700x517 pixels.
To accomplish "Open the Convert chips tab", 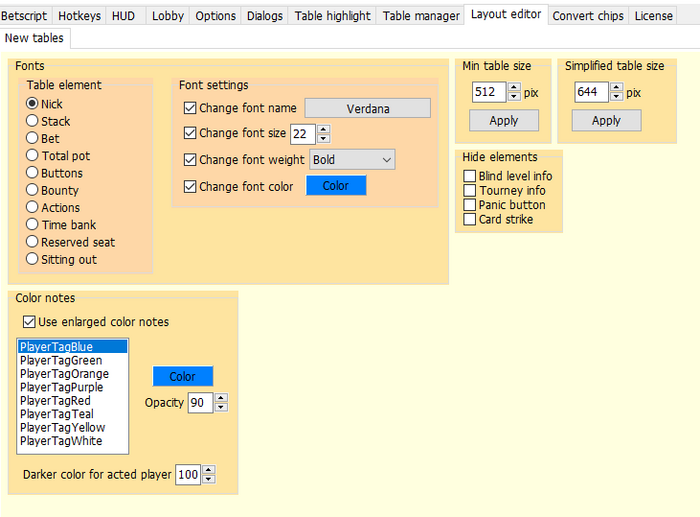I will pyautogui.click(x=588, y=16).
